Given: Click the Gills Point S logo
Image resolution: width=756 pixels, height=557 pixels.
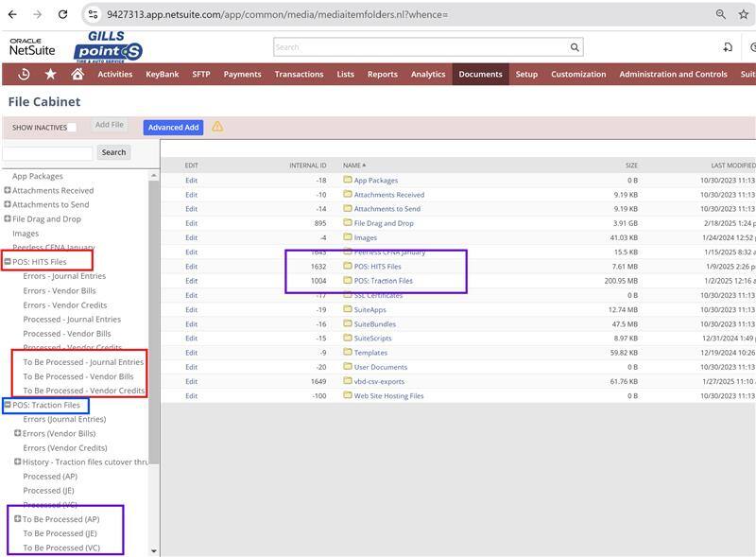Looking at the screenshot, I should (108, 47).
